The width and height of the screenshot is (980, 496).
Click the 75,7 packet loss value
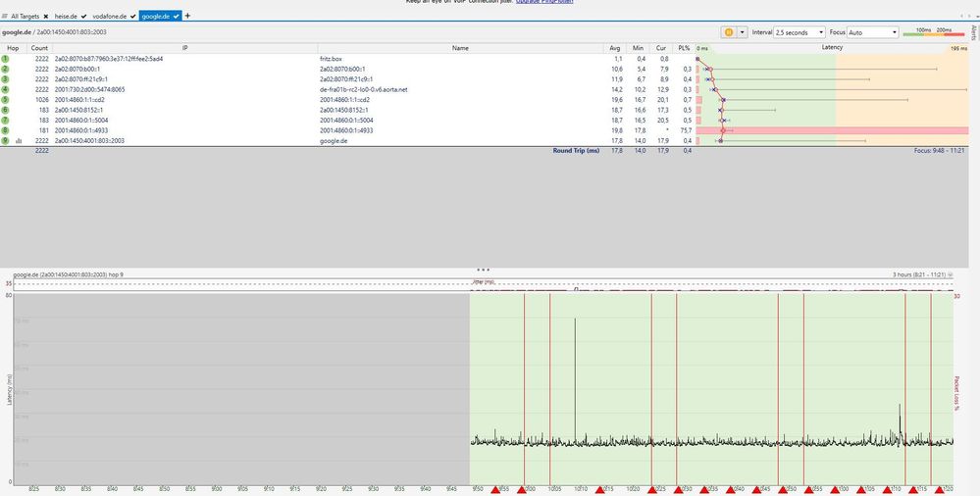tap(686, 130)
